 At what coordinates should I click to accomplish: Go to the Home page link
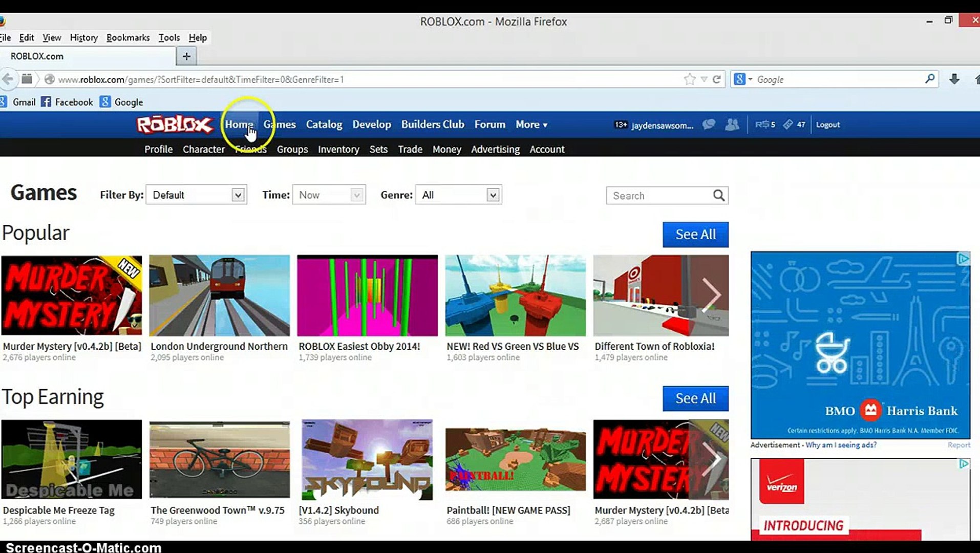pos(239,124)
